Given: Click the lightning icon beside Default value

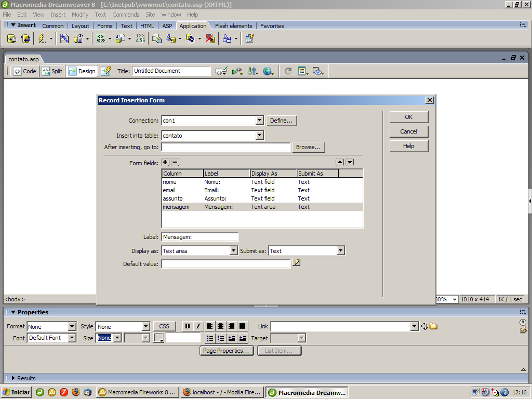Looking at the screenshot, I should coord(297,262).
